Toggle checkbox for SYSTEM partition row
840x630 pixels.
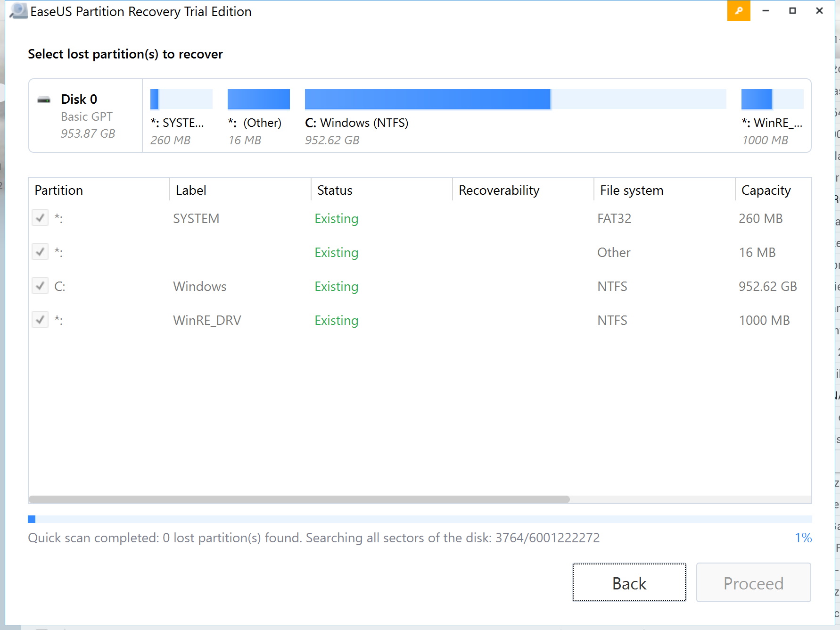[40, 218]
